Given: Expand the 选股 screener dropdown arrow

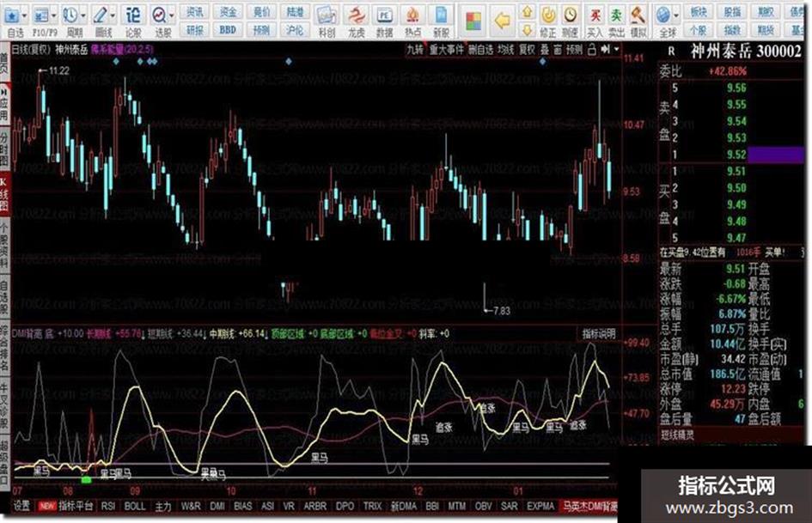Looking at the screenshot, I should tap(172, 15).
